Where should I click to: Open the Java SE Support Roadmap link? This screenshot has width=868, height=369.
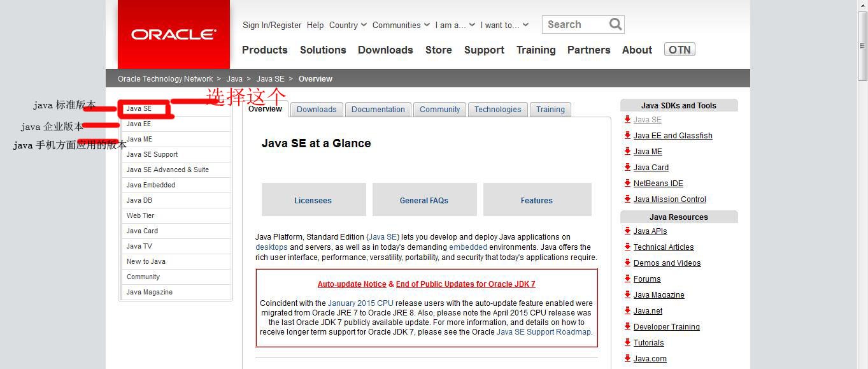tap(543, 331)
